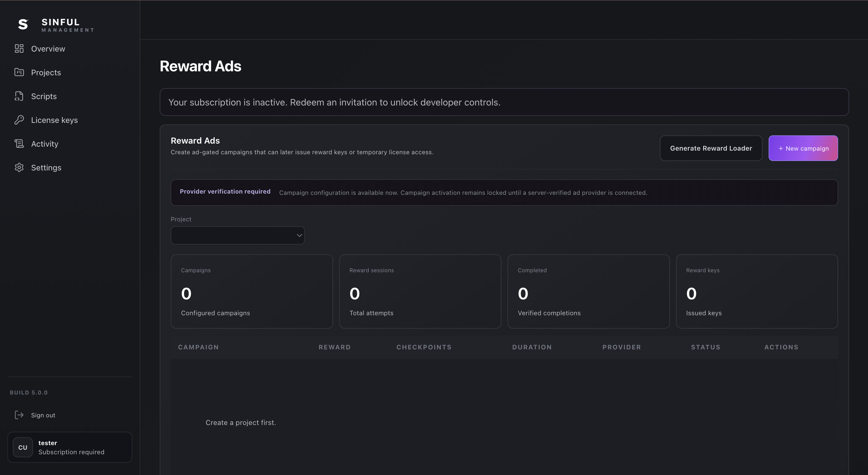Create a New campaign
This screenshot has height=475, width=868.
(x=803, y=148)
